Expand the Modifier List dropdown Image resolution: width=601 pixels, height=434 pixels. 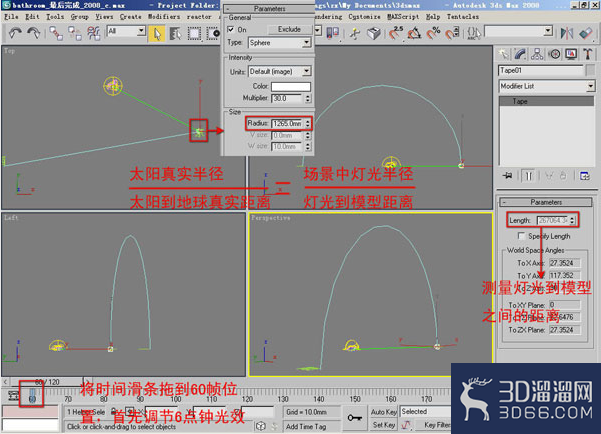[x=547, y=86]
